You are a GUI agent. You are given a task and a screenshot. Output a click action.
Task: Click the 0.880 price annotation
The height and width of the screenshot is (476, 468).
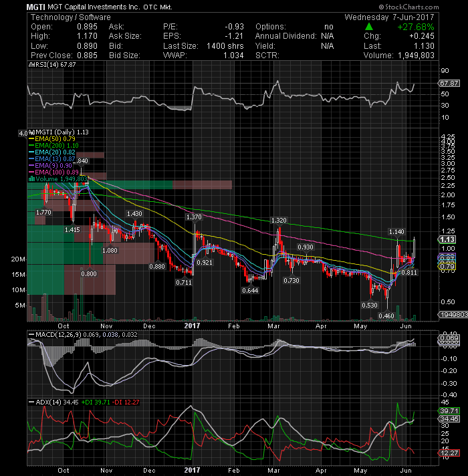point(157,267)
